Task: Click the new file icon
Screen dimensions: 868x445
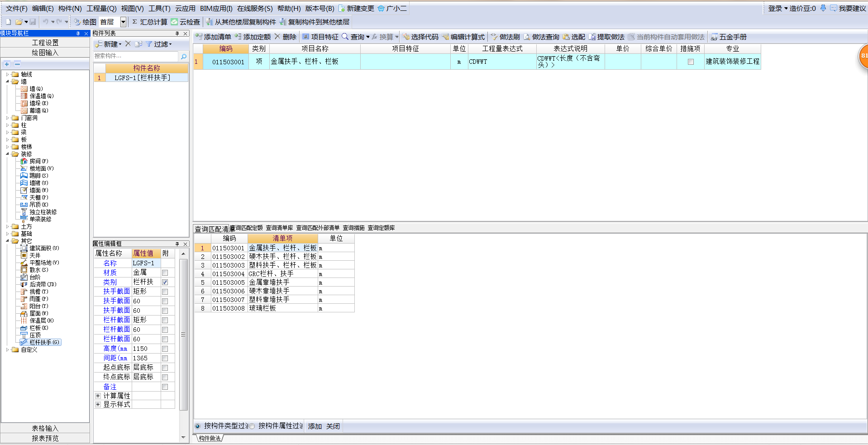Action: click(x=9, y=22)
